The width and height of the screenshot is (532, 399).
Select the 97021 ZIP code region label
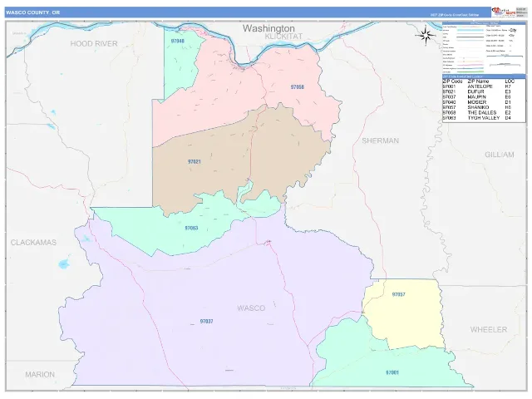195,161
